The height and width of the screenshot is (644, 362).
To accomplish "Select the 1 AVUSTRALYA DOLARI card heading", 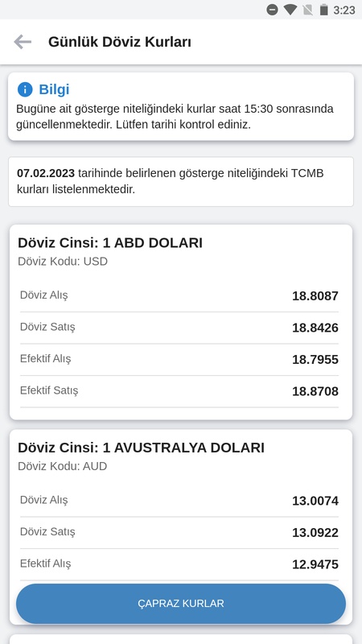I will (141, 448).
